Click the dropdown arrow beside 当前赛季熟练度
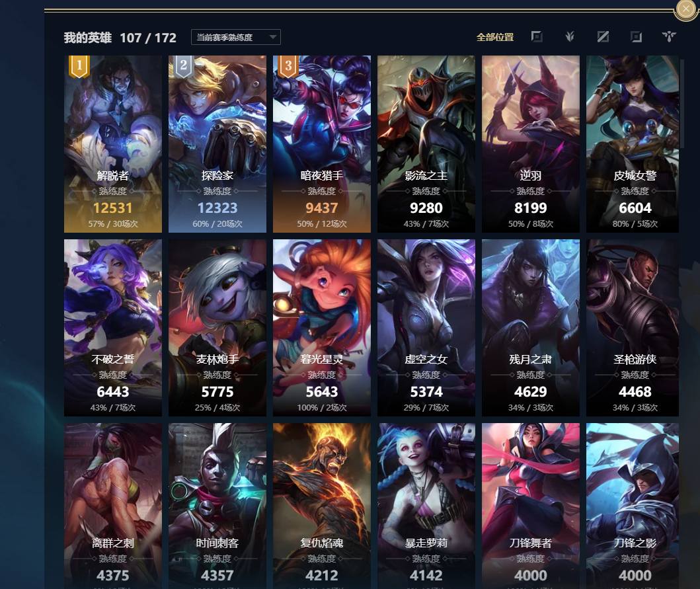Screen dimensions: 700x589 point(273,37)
